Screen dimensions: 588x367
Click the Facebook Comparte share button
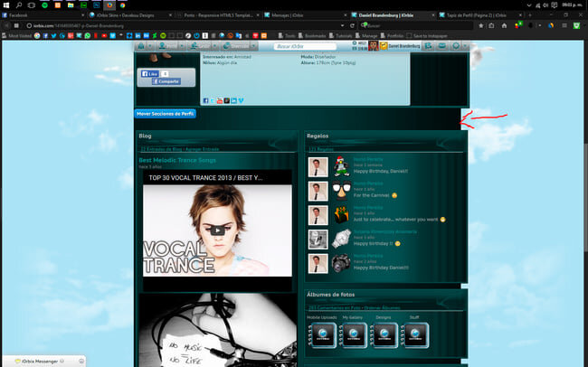tap(166, 81)
